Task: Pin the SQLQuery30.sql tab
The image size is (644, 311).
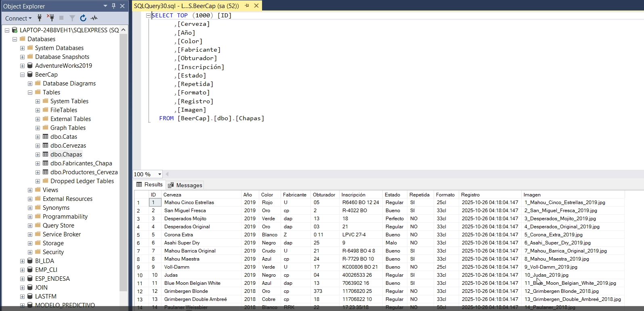Action: tap(247, 6)
